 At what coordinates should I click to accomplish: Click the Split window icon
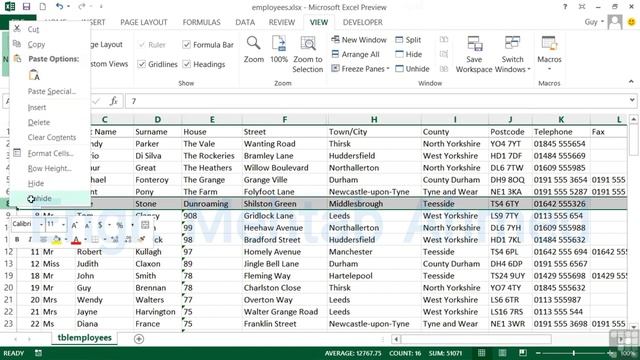tap(399, 40)
